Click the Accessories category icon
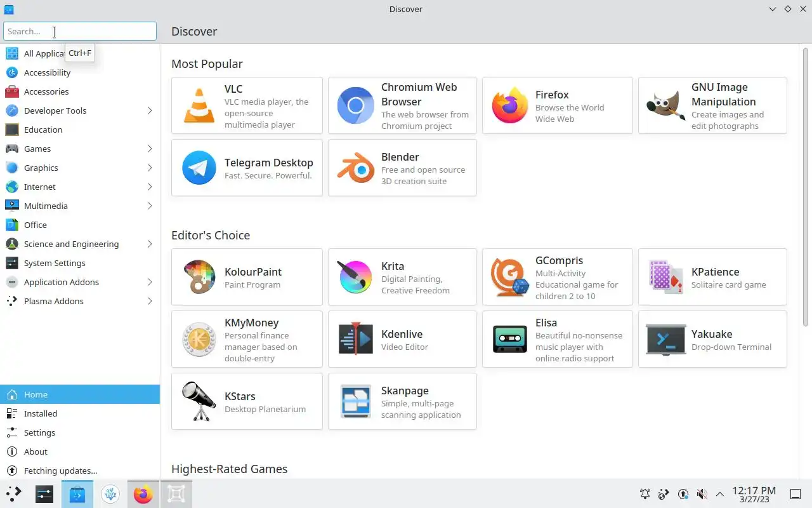 click(x=12, y=91)
